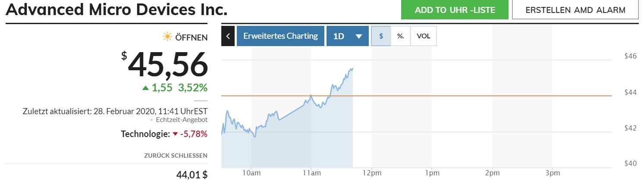Click the Advanced Micro Devices Inc. heading
644x190 pixels.
(x=116, y=10)
